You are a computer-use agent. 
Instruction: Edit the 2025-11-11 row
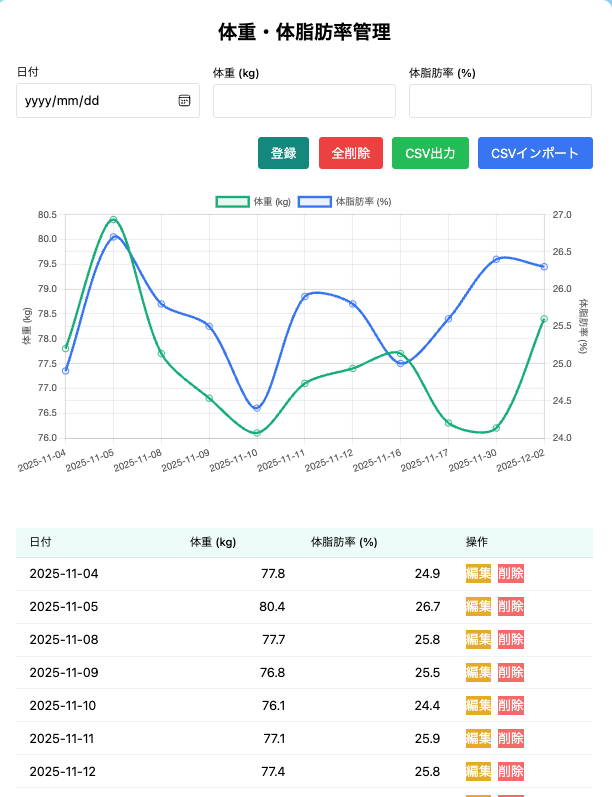478,739
